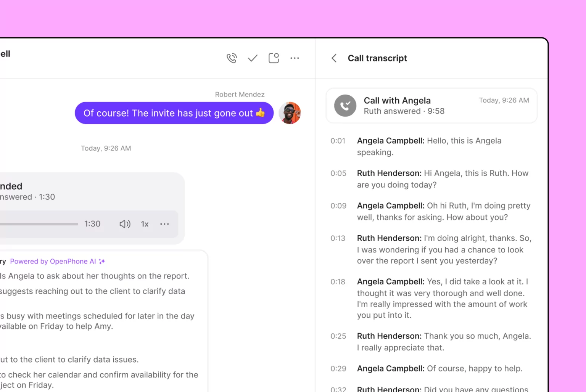
Task: Go back using the Call transcript arrow
Action: click(334, 58)
